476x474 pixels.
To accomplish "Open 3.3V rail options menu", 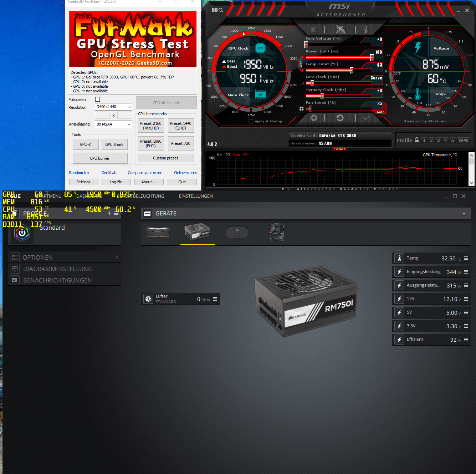I will 466,326.
